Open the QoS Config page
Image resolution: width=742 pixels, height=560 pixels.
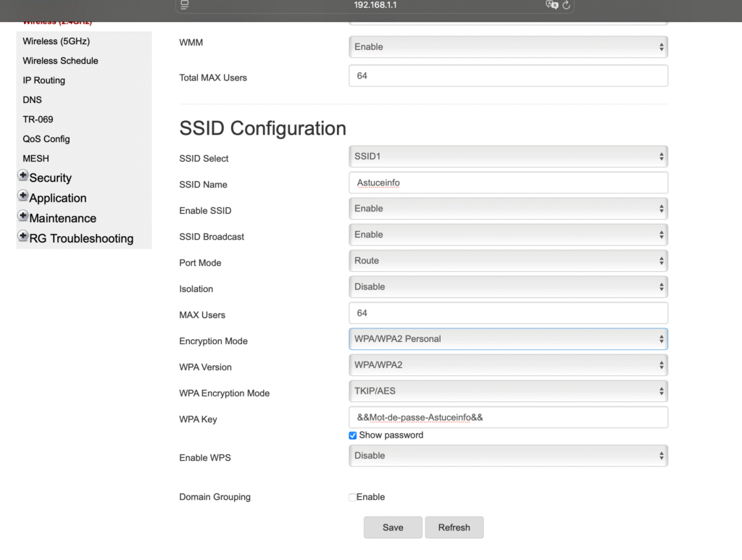coord(46,139)
